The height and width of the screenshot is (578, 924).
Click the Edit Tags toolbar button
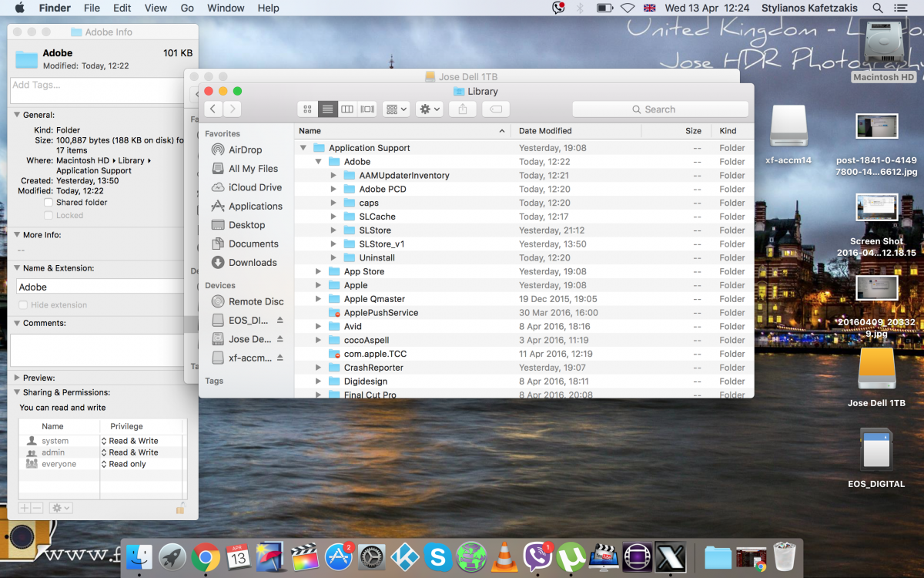coord(496,109)
